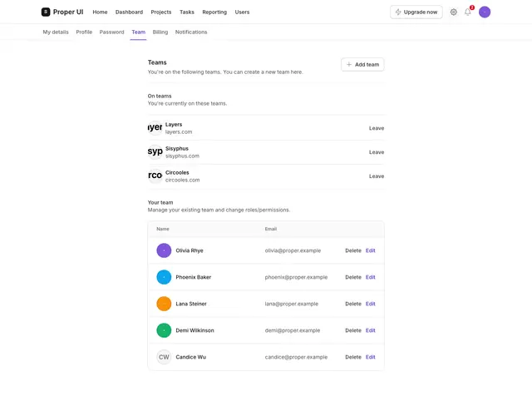This screenshot has height=406, width=532.
Task: Delete Demi Wilkinson from team
Action: [353, 330]
